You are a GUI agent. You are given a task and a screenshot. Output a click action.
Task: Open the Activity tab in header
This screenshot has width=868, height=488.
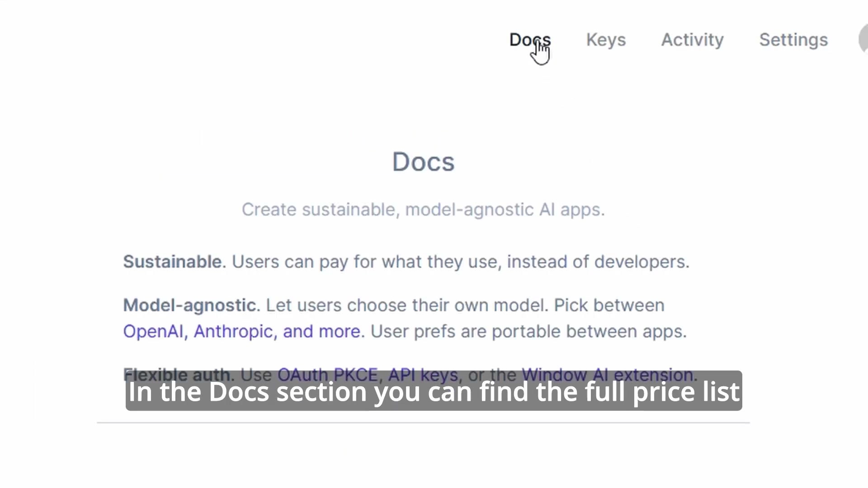[692, 40]
